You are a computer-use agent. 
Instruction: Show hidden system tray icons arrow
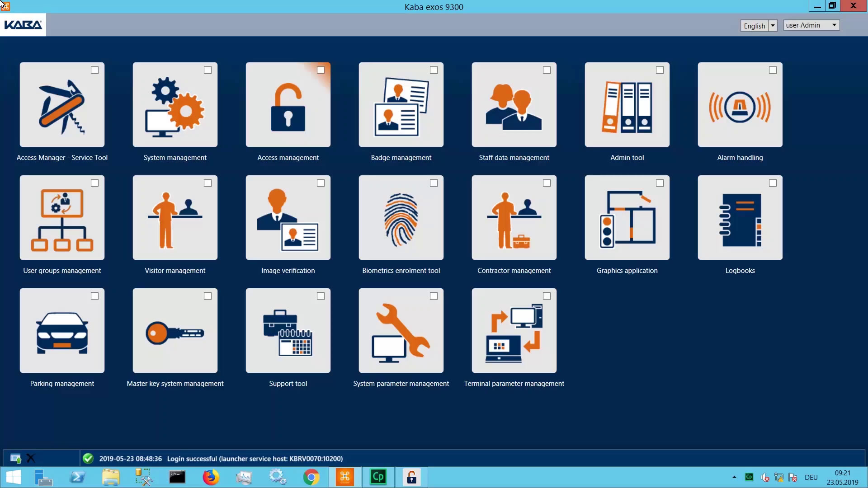click(734, 477)
